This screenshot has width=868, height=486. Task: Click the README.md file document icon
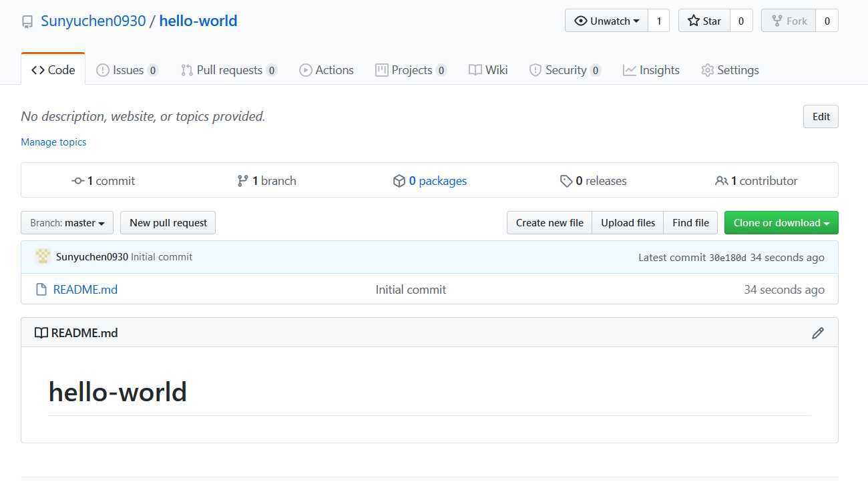pos(41,290)
